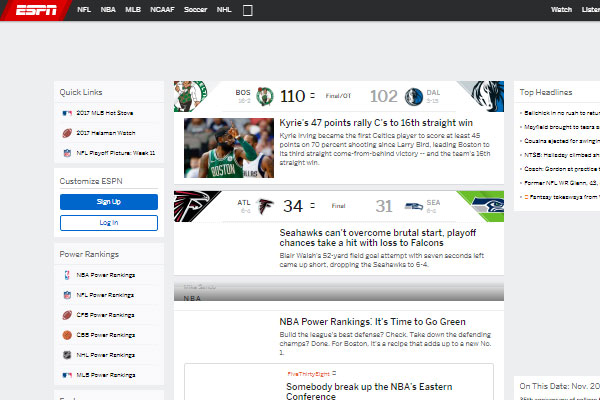Viewport: 600px width, 400px height.
Task: Open CBB Power Rankings sidebar link
Action: [106, 335]
